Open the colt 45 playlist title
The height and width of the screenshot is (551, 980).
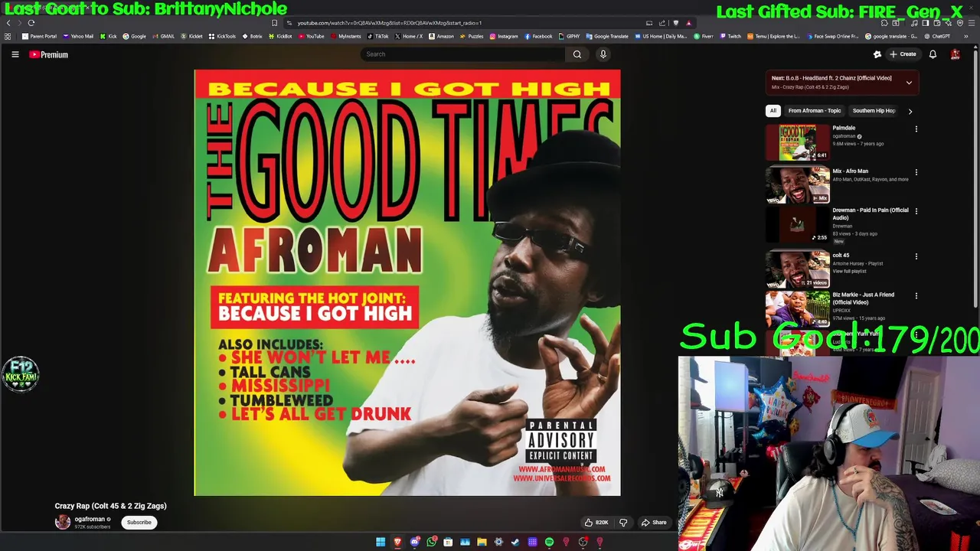(841, 256)
